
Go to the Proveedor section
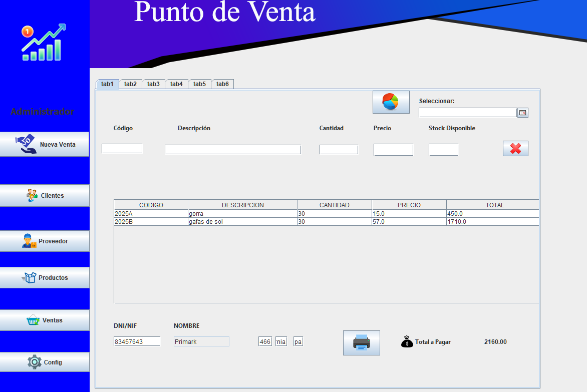coord(45,241)
